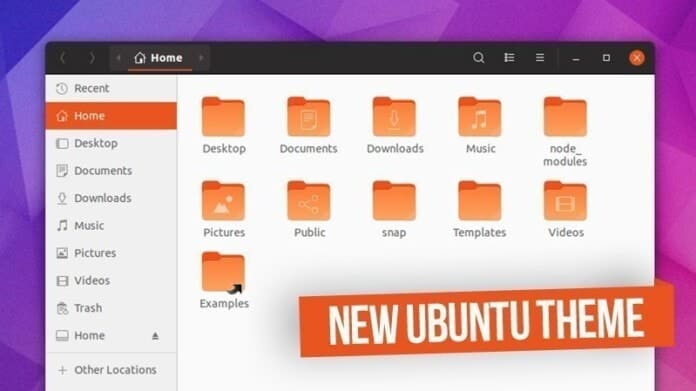The image size is (696, 391).
Task: Close the Files window
Action: 637,58
